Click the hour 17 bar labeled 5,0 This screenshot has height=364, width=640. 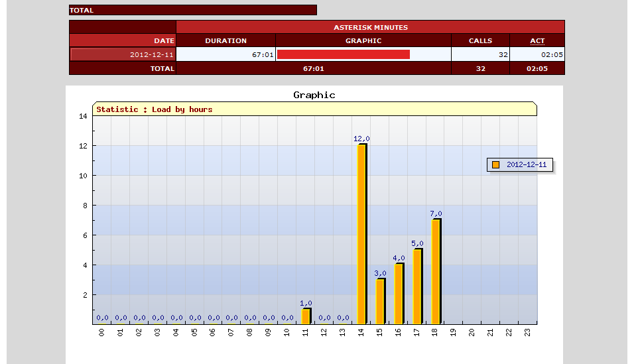click(418, 286)
